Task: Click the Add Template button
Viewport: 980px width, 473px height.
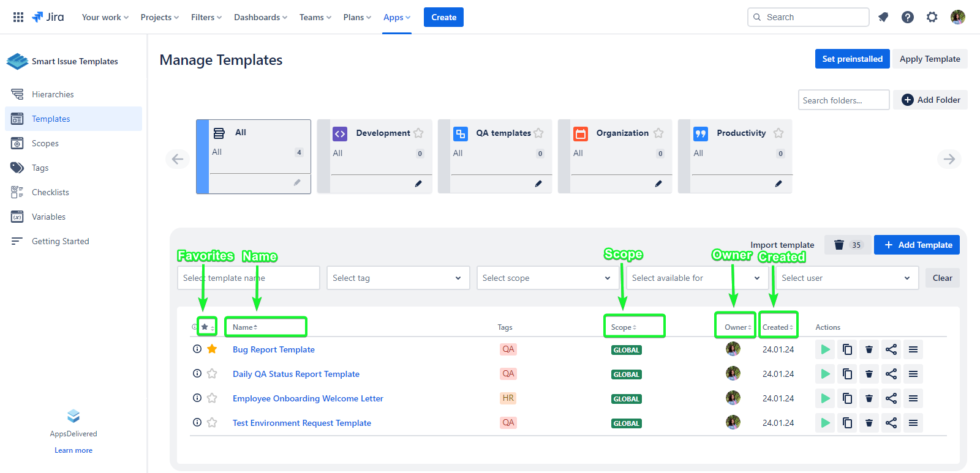Action: click(x=916, y=245)
